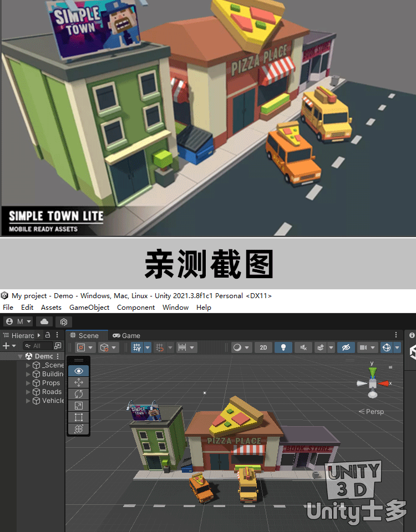Select Vehicles object in Hierarchy
The width and height of the screenshot is (416, 532).
pyautogui.click(x=53, y=401)
